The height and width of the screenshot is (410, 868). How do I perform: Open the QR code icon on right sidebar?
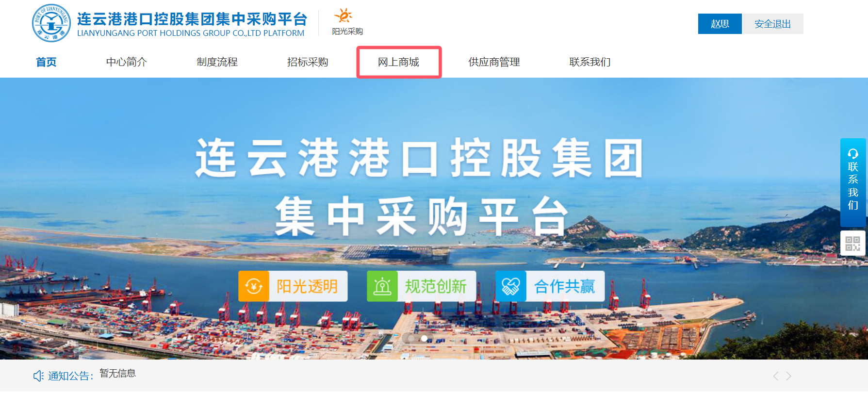[852, 243]
